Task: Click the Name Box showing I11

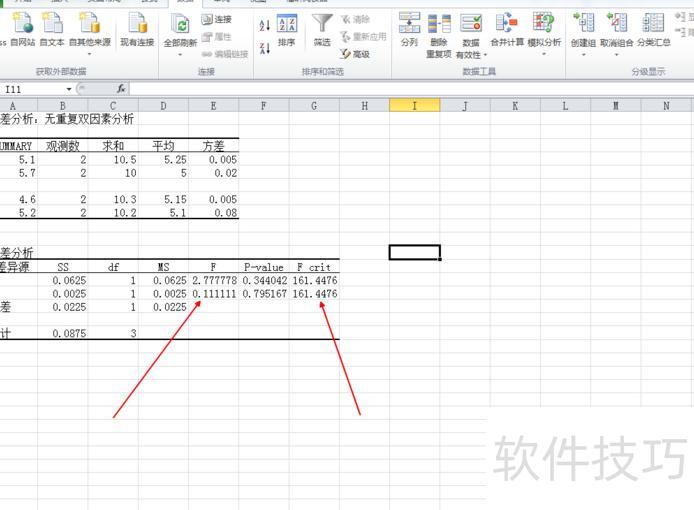Action: coord(33,89)
